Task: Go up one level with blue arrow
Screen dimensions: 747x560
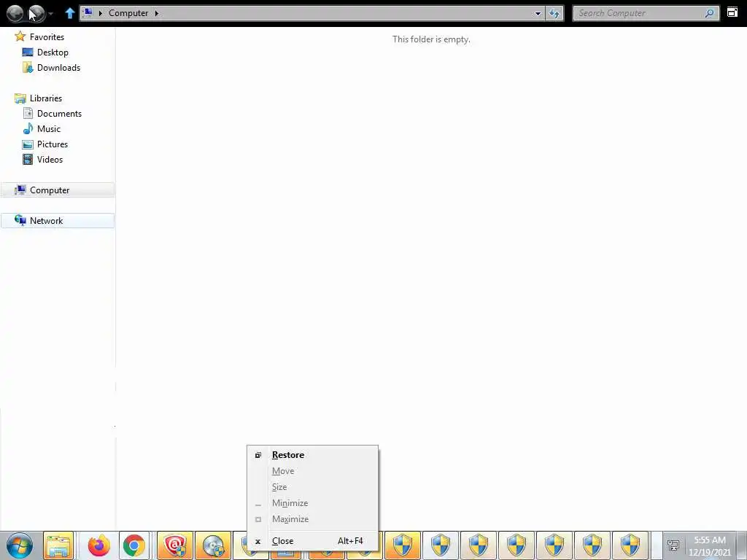Action: click(x=69, y=13)
